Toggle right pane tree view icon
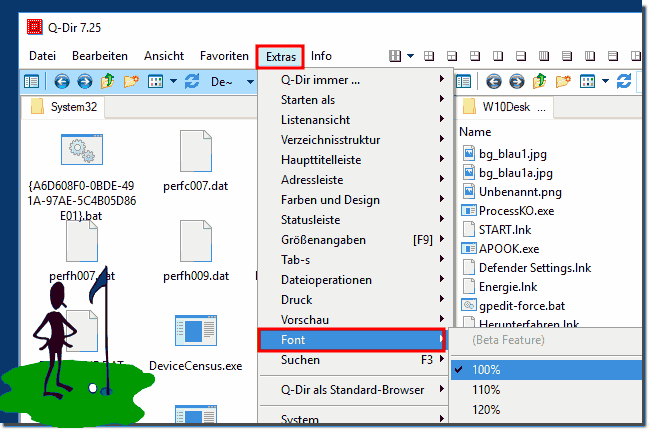Image resolution: width=649 pixels, height=430 pixels. pos(464,81)
